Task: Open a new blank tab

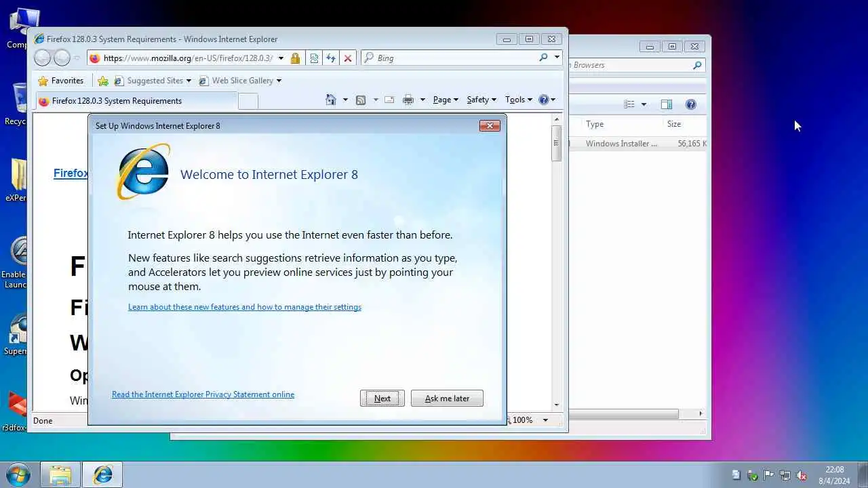Action: click(248, 101)
